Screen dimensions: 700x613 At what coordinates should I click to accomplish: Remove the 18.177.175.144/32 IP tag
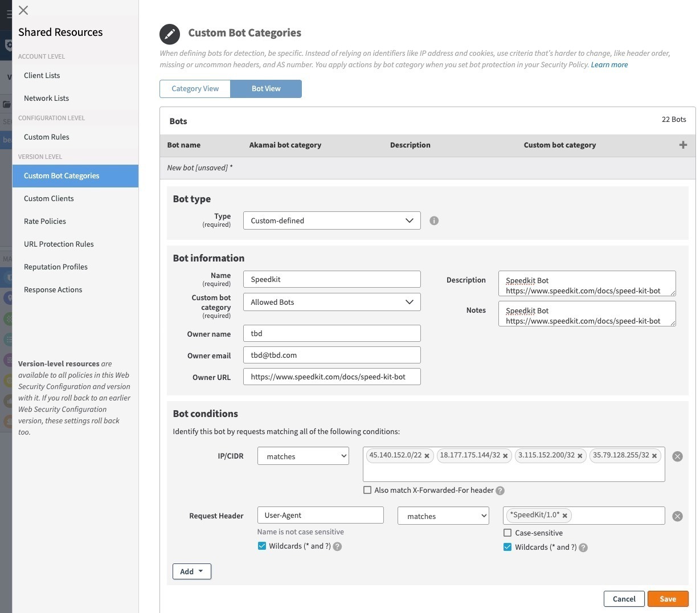point(505,456)
